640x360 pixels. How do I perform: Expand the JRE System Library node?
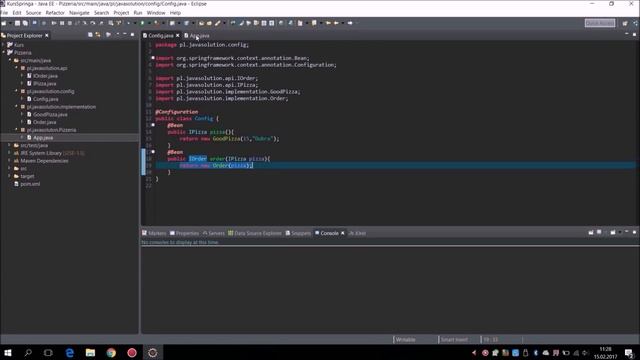click(x=10, y=153)
